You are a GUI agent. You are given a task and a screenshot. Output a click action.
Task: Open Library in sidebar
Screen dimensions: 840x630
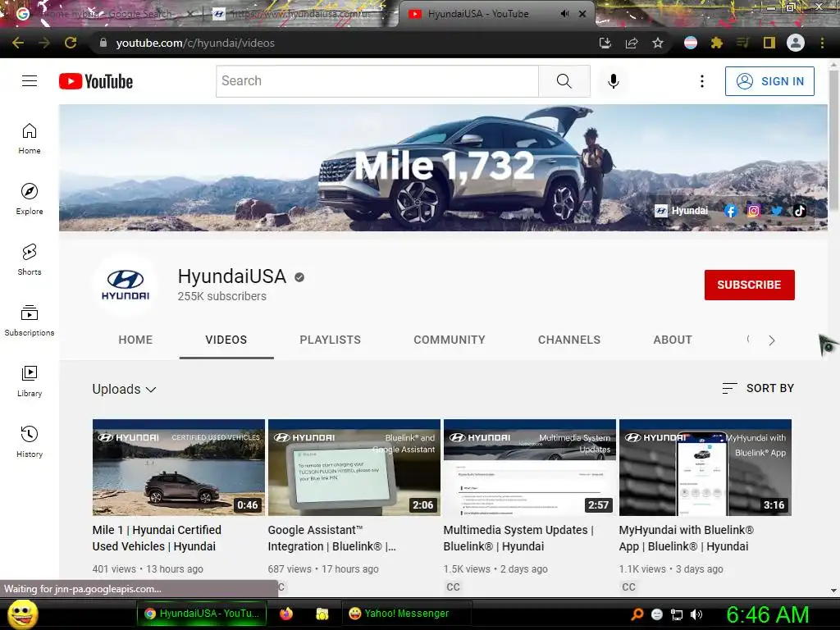click(30, 381)
